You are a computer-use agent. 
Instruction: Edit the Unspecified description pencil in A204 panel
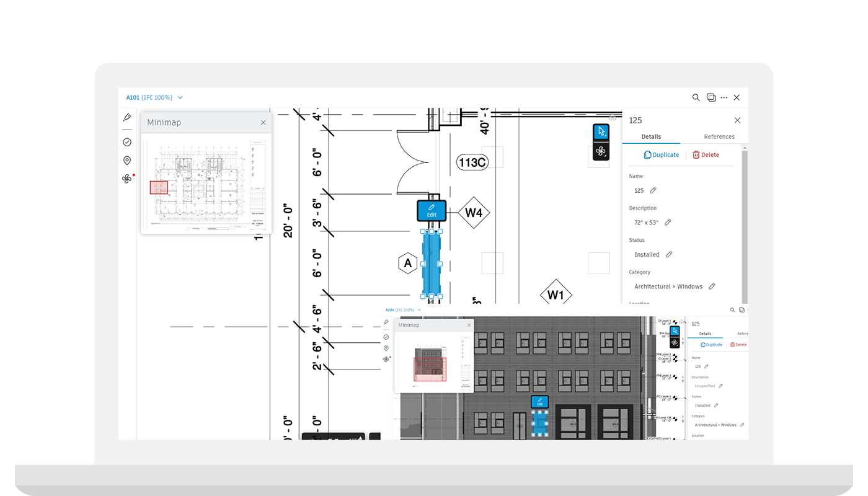point(720,386)
